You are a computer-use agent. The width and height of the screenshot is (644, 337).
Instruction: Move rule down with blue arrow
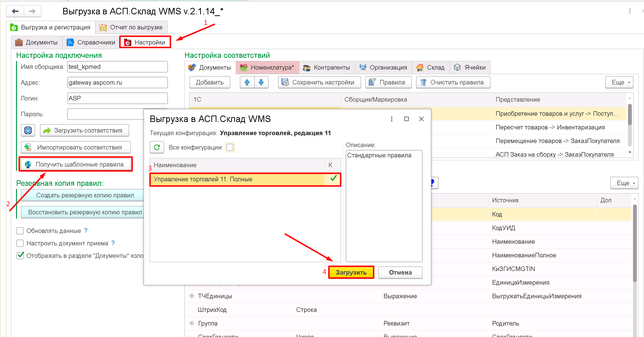click(261, 82)
